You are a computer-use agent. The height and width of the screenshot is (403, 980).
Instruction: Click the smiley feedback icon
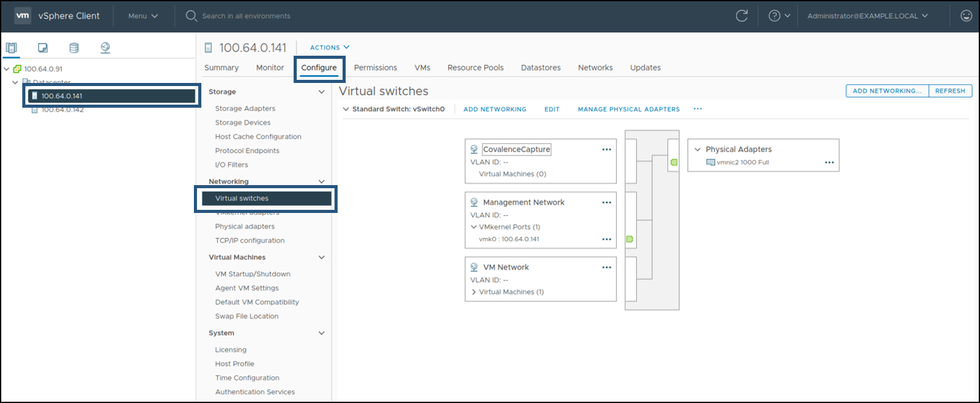click(966, 16)
